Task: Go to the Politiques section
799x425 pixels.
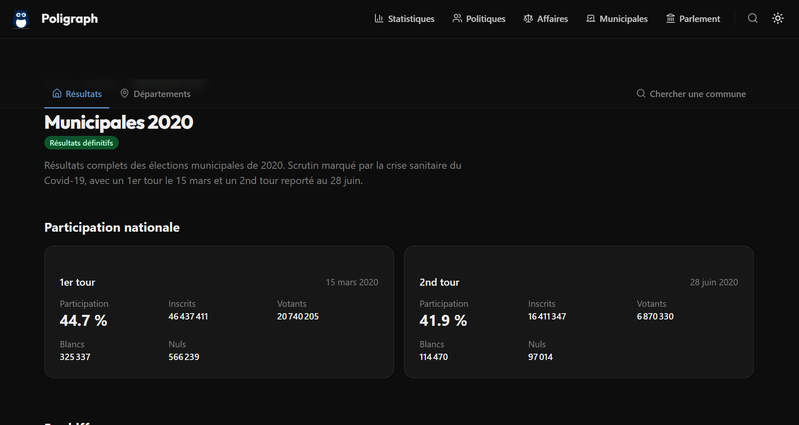Action: (478, 19)
